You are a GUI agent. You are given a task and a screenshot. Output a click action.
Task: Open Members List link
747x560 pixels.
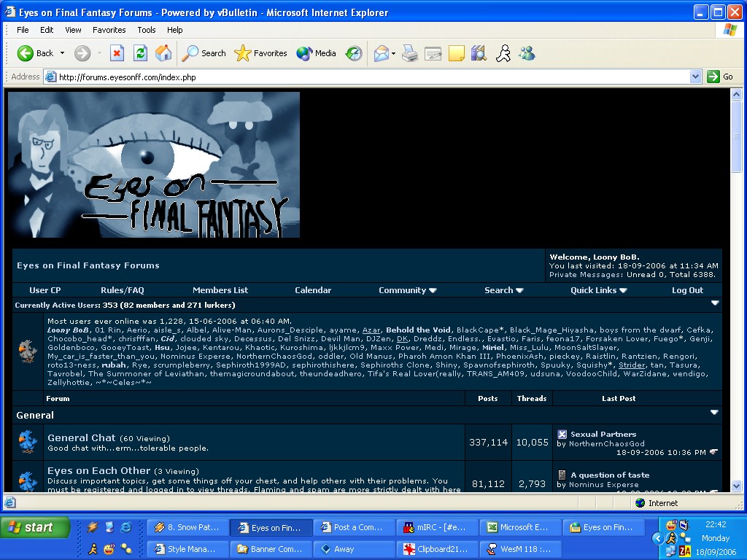pyautogui.click(x=220, y=290)
